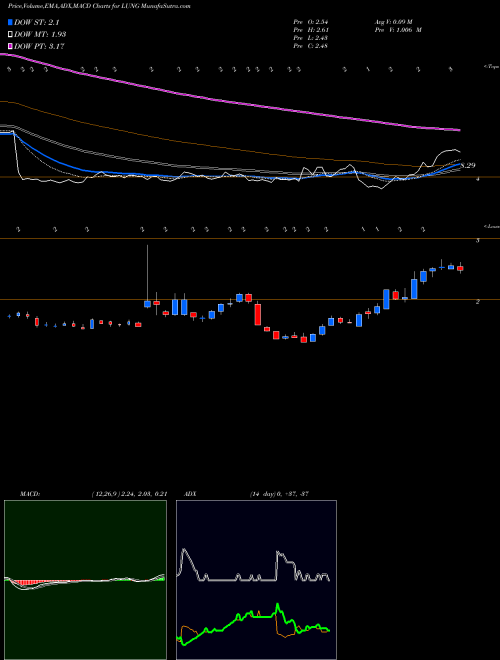Select the 'DOW MT: 1.93' legend label

tap(40, 34)
